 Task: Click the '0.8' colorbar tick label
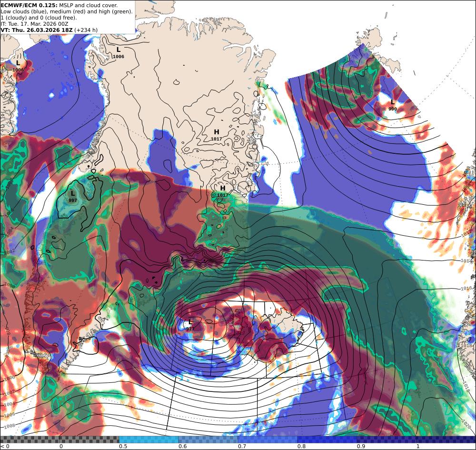point(301,446)
